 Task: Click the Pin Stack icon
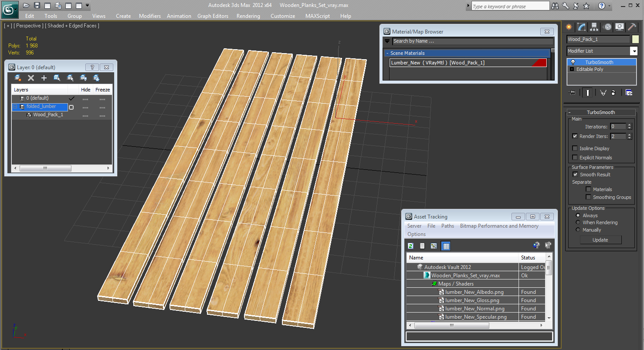(573, 92)
